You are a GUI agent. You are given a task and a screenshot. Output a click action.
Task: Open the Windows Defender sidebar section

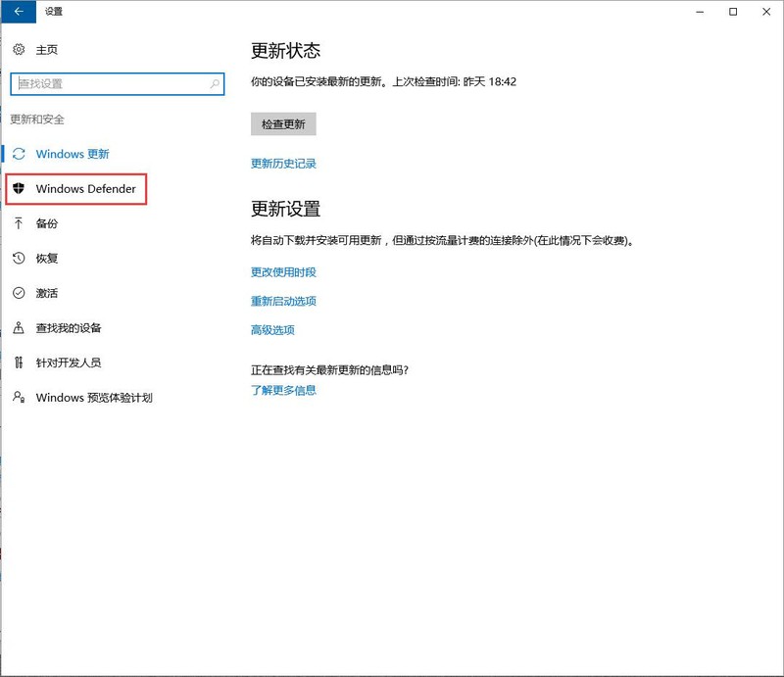[86, 188]
